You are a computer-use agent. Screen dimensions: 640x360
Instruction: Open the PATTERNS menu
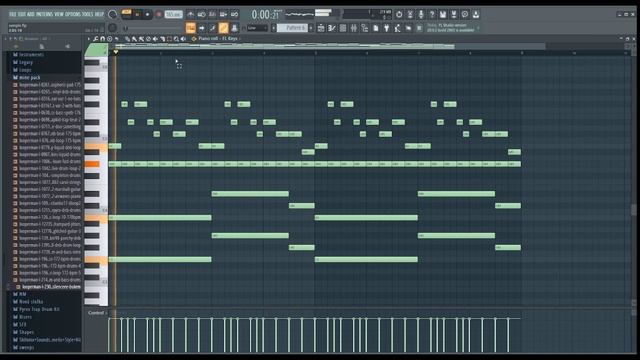click(x=44, y=14)
